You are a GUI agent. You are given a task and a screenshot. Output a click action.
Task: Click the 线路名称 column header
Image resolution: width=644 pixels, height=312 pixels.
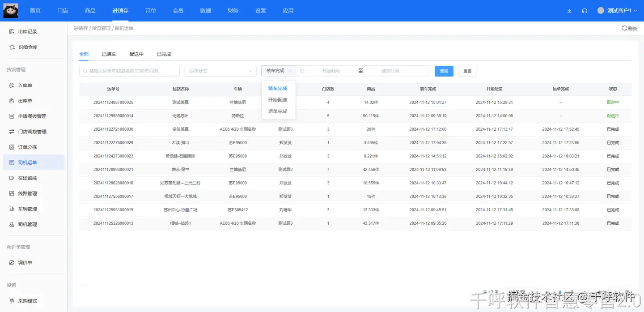click(x=181, y=89)
